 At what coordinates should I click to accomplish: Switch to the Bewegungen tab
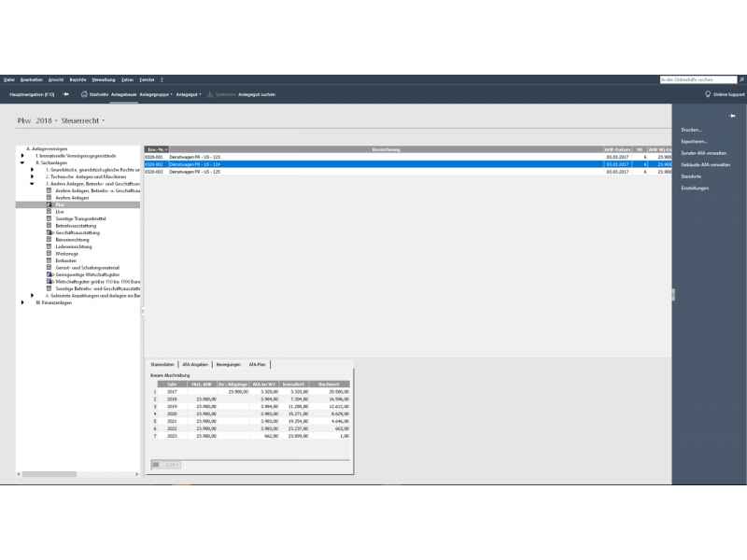tap(229, 364)
